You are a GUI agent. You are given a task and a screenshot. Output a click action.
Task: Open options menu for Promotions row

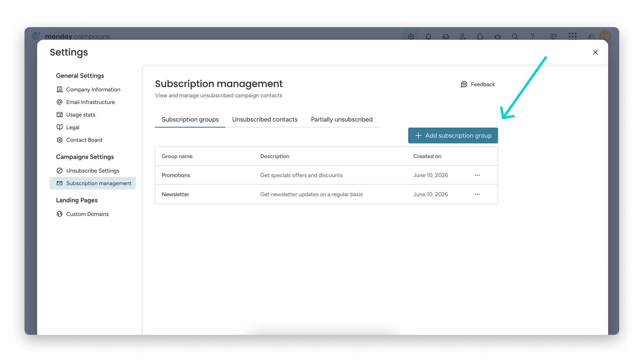point(477,175)
